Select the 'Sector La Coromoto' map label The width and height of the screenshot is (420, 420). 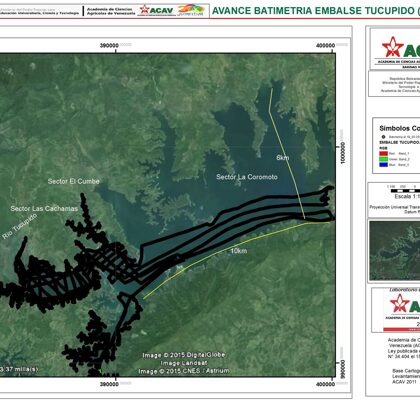tap(247, 177)
